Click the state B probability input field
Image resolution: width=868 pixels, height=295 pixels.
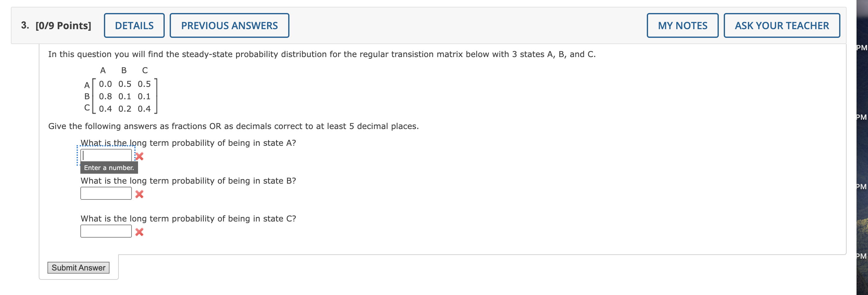tap(106, 193)
